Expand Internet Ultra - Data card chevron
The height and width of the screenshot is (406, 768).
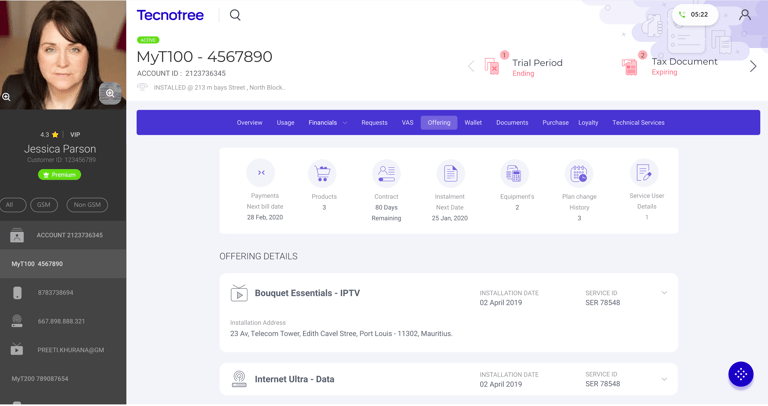coord(664,379)
